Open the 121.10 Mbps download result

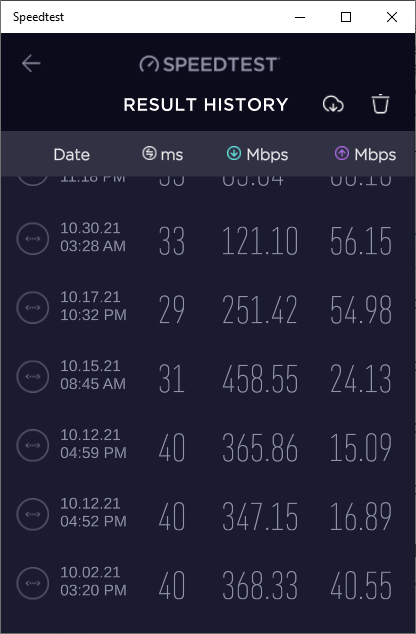tap(260, 241)
